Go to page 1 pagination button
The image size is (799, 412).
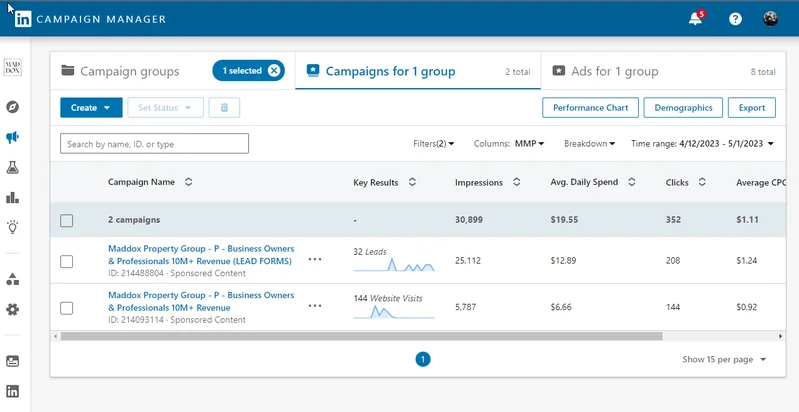pyautogui.click(x=423, y=360)
